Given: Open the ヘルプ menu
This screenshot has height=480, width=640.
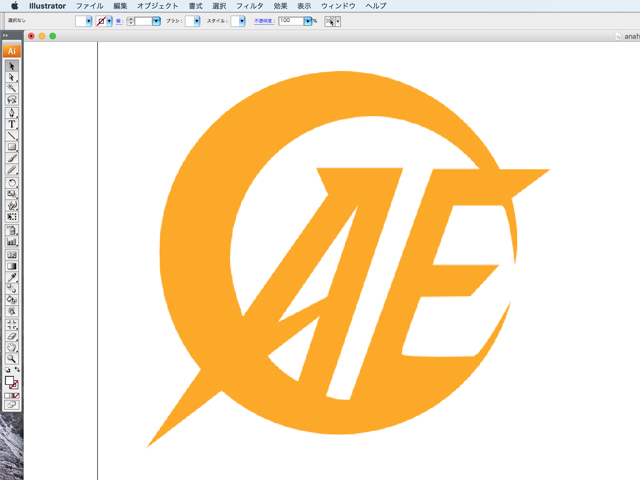Looking at the screenshot, I should [x=376, y=6].
